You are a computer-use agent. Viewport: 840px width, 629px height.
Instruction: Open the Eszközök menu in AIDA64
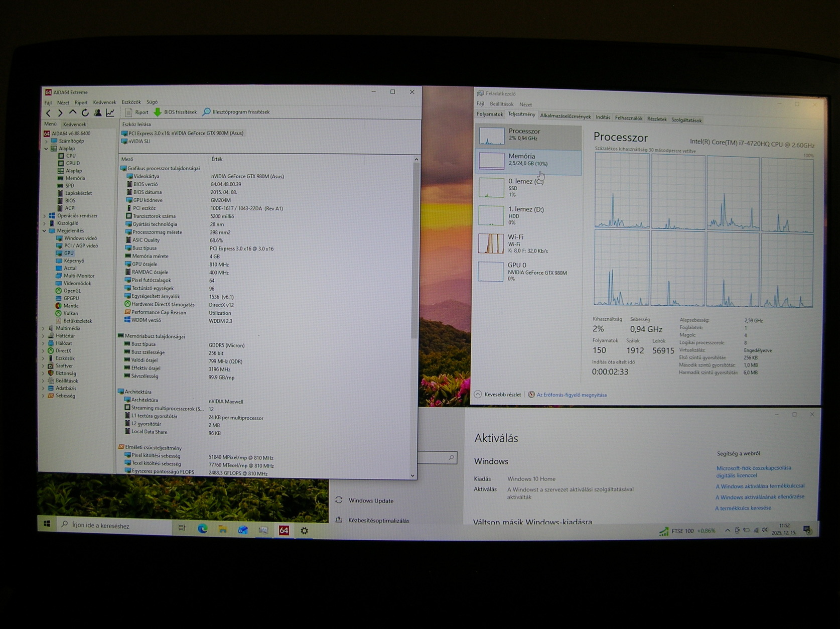coord(131,102)
